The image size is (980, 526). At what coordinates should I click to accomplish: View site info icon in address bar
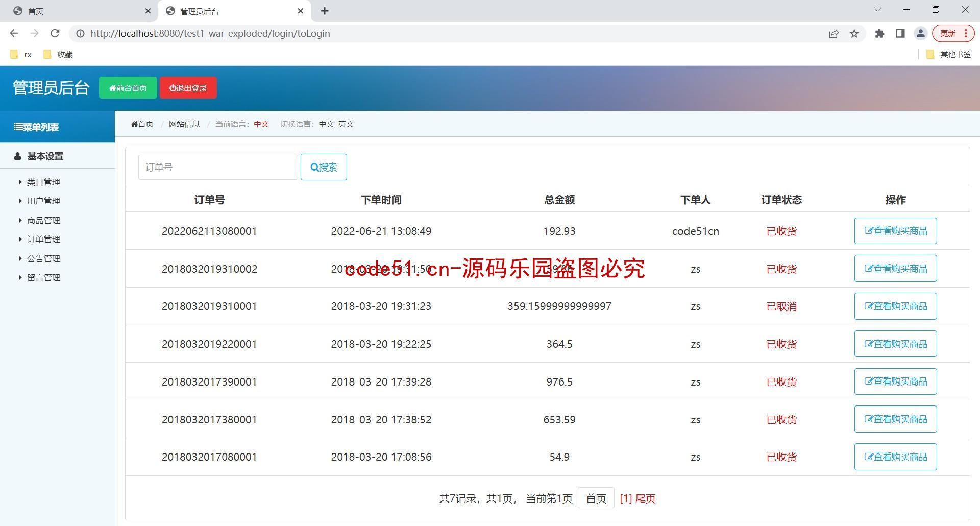click(80, 33)
